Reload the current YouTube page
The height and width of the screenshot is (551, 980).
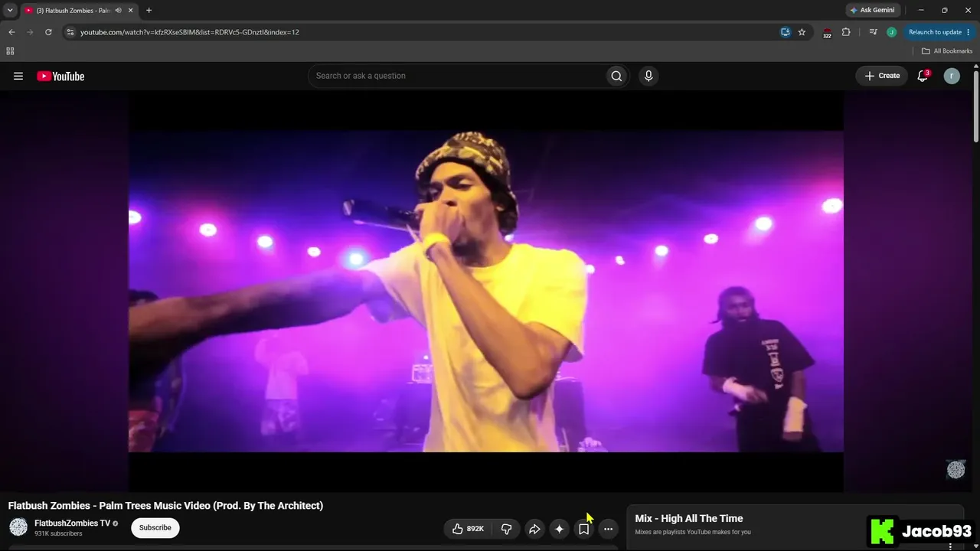[48, 32]
